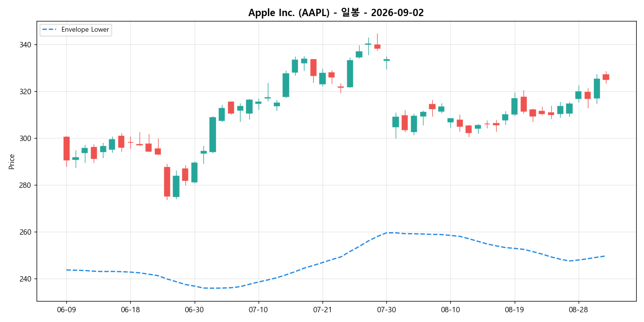
Task: Click the 'Envelope Lower' legend label
Action: click(x=85, y=30)
